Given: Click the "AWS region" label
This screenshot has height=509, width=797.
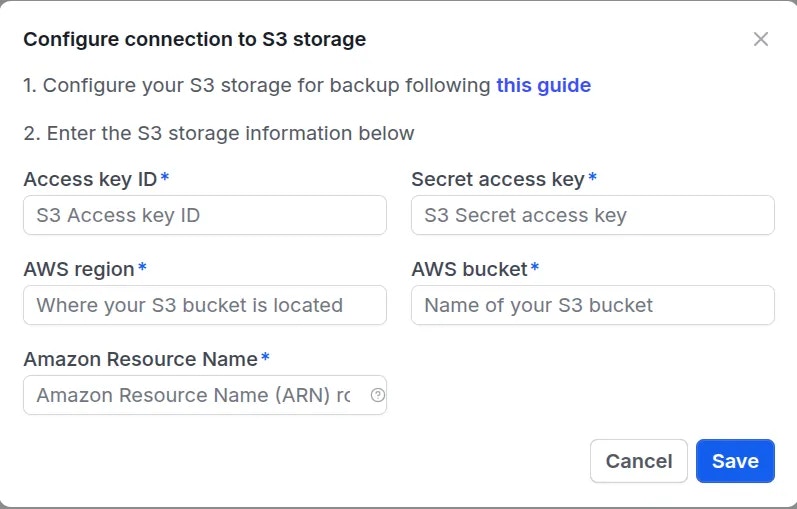Looking at the screenshot, I should tap(79, 269).
